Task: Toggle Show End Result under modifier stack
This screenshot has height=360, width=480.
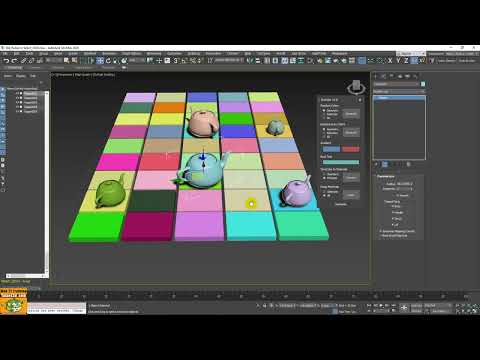Action: 385,164
